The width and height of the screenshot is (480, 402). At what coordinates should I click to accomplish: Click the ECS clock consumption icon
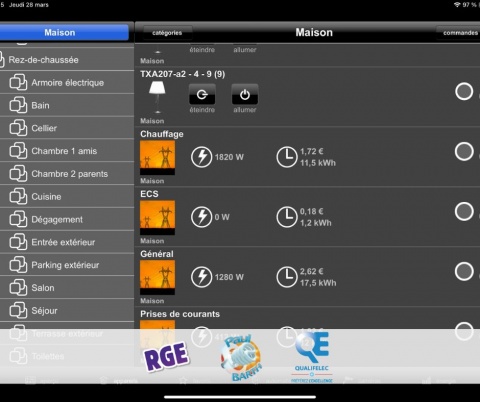click(x=287, y=217)
